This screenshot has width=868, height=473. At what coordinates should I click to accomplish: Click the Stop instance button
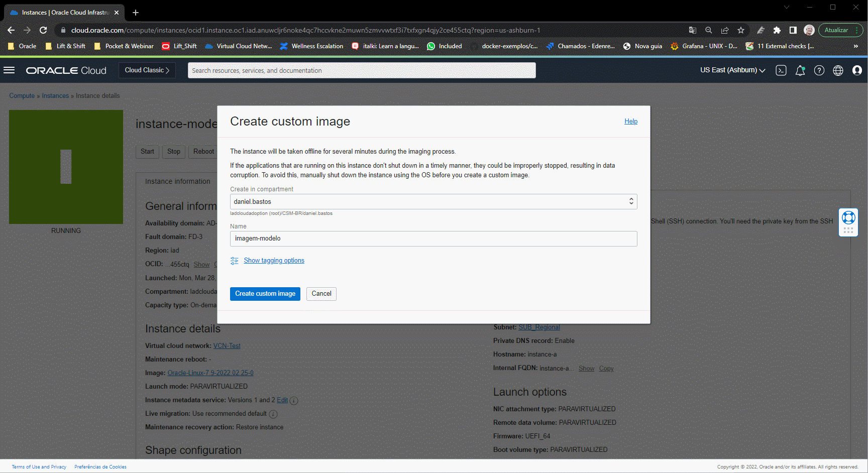[x=174, y=152]
